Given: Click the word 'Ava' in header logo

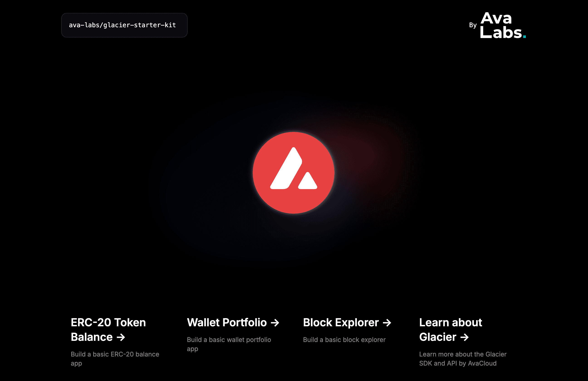Looking at the screenshot, I should 496,18.
